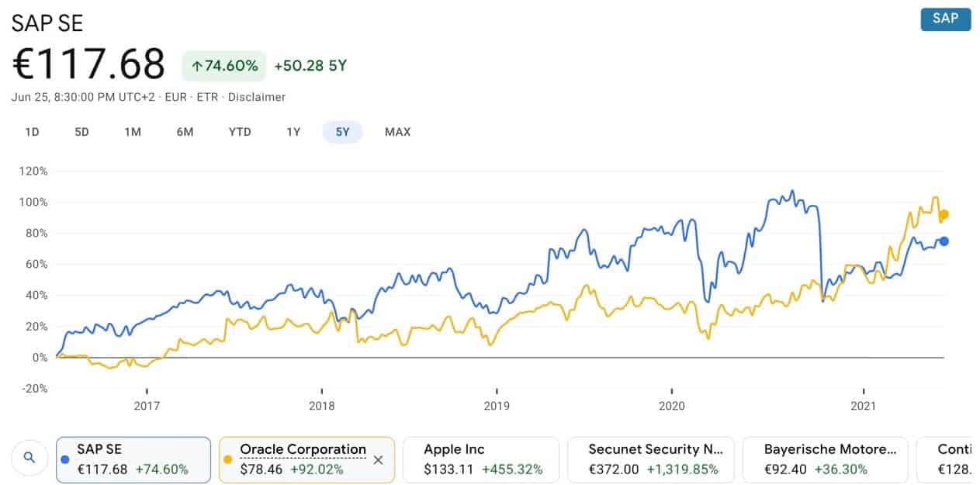Choose the YTD range
Viewport: 980px width, 485px height.
point(240,132)
